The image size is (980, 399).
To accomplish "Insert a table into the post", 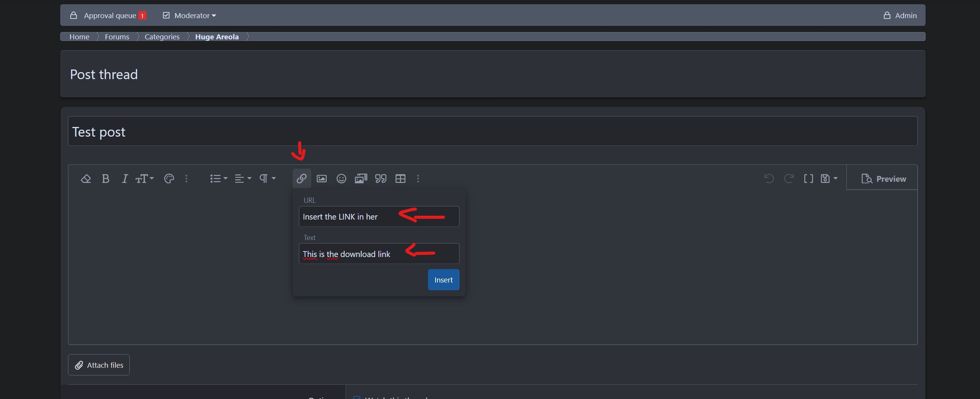I will click(400, 179).
